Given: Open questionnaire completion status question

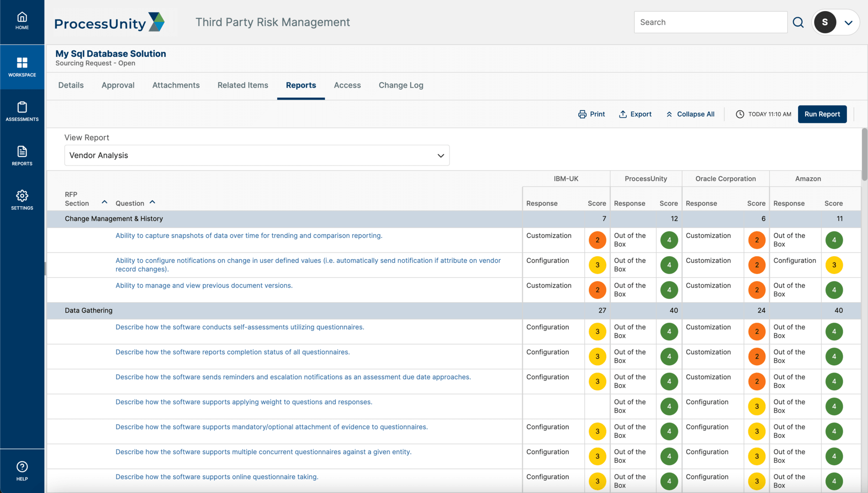Looking at the screenshot, I should coord(233,352).
